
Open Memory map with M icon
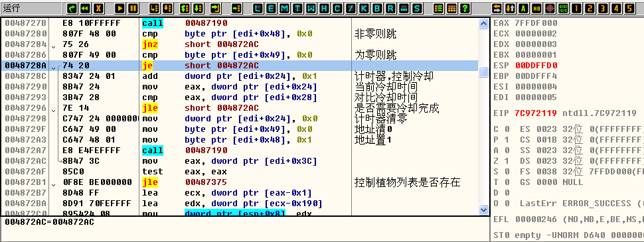285,8
